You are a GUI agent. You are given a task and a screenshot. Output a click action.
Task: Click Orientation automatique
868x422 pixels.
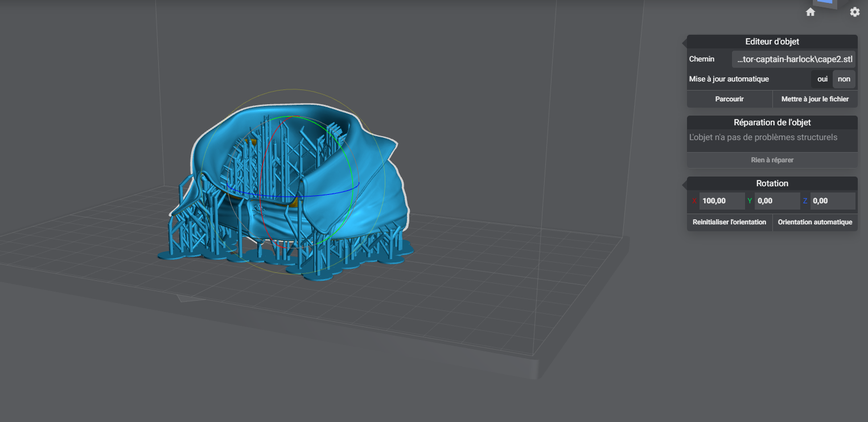tap(815, 222)
